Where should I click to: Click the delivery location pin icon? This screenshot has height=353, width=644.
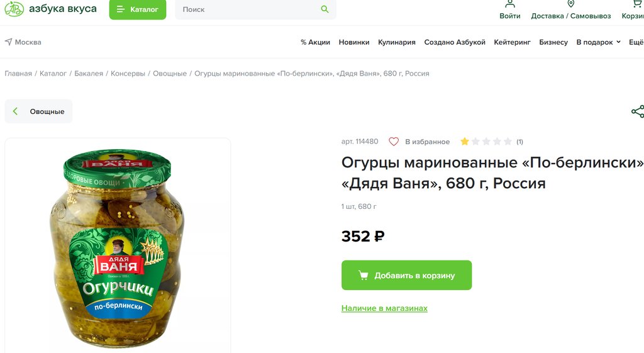571,4
